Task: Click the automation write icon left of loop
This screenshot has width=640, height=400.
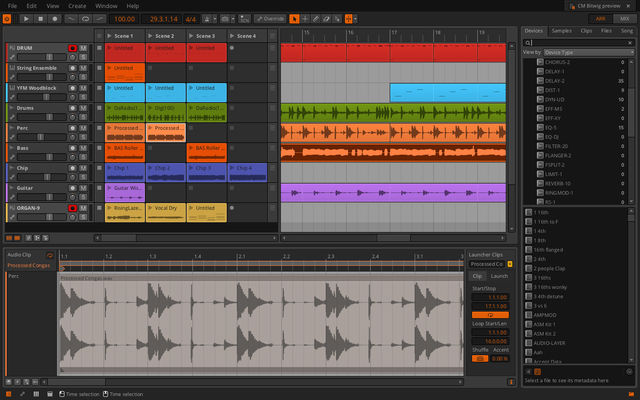Action: click(x=71, y=19)
